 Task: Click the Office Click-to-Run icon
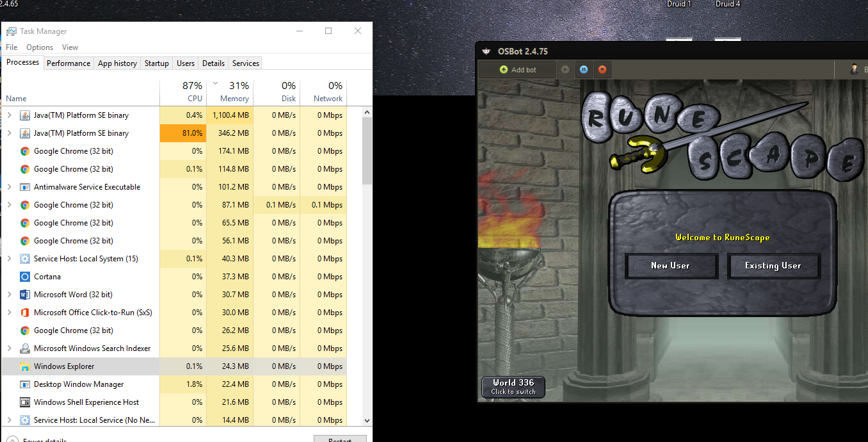click(25, 313)
